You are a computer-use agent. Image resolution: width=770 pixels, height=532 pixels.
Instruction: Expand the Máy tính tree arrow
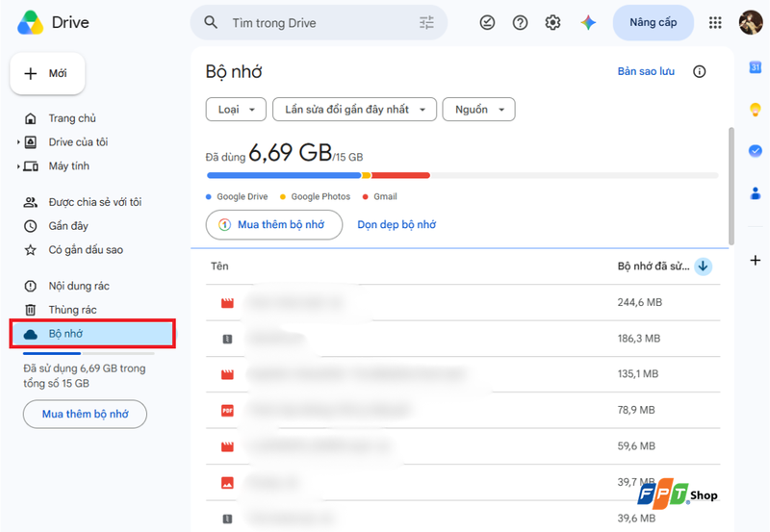(x=18, y=166)
